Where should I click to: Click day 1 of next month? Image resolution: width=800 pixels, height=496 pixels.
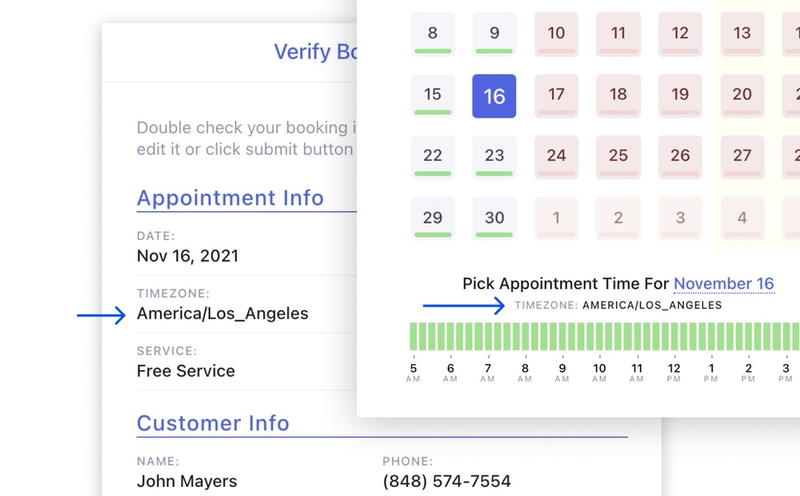556,218
